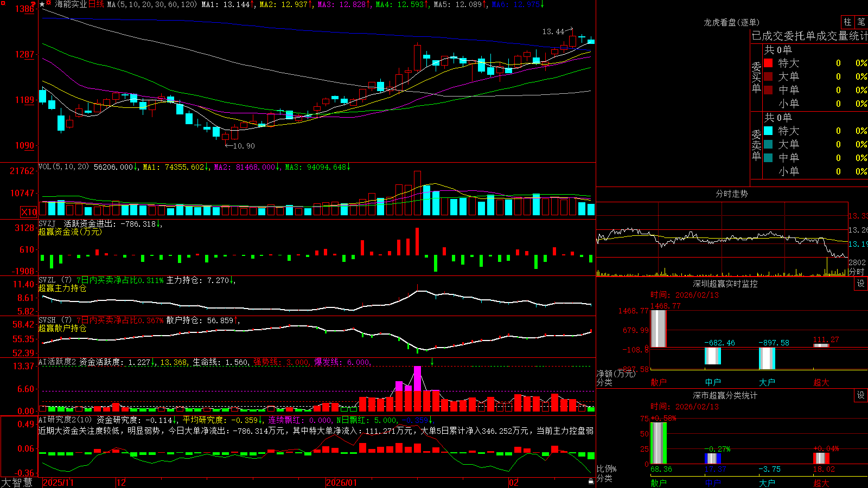The image size is (868, 488).
Task: Click the 已成交委托单成交量统计 header
Action: pyautogui.click(x=809, y=36)
